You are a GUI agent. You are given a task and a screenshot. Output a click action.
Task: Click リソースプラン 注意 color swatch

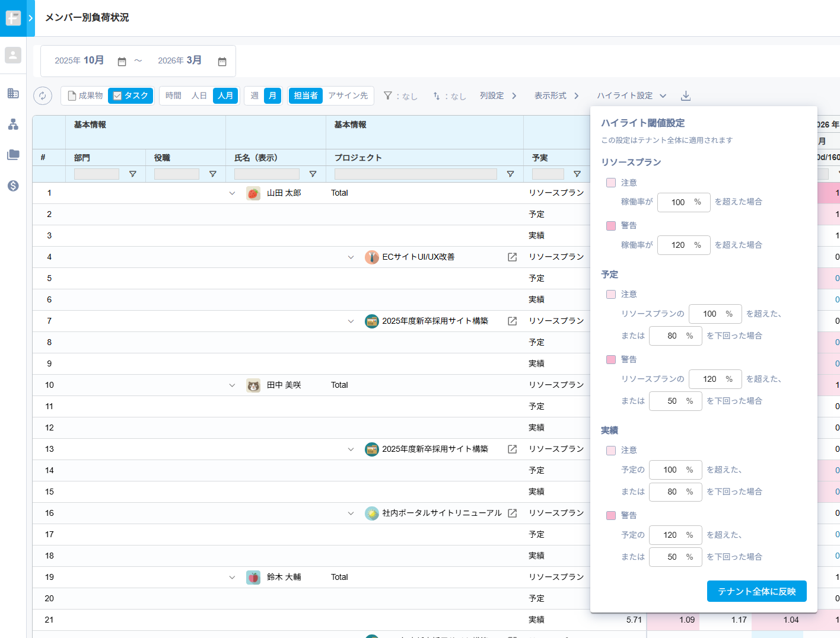click(611, 183)
